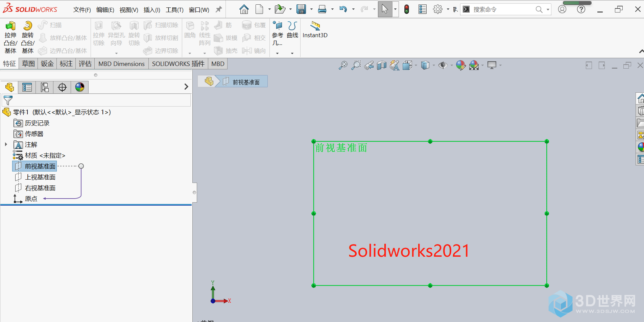
Task: Open the Curves (曲线) tool
Action: click(x=292, y=30)
